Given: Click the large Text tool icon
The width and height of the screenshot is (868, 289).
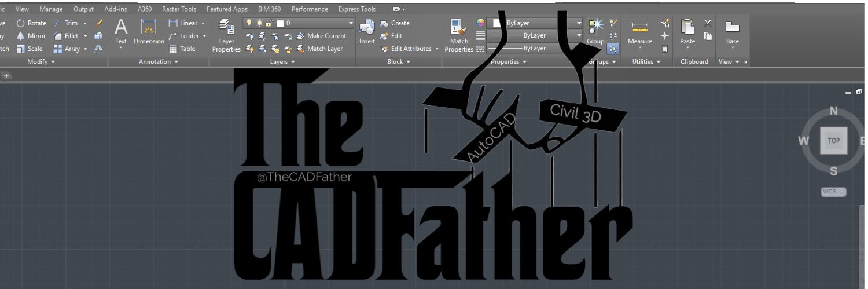Looking at the screenshot, I should coord(120,27).
